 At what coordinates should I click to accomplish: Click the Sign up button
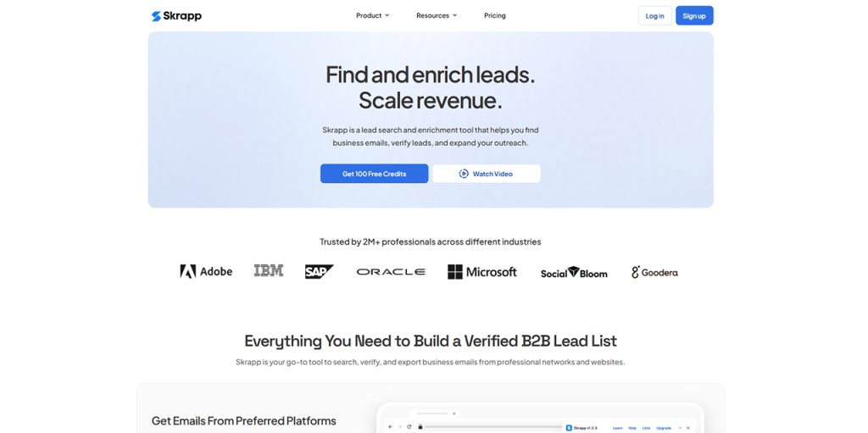click(694, 15)
